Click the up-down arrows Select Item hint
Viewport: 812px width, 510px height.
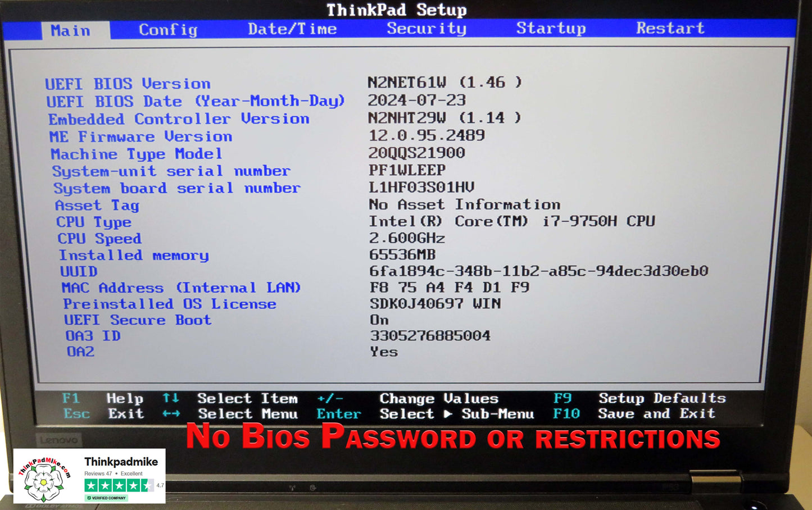tap(230, 398)
